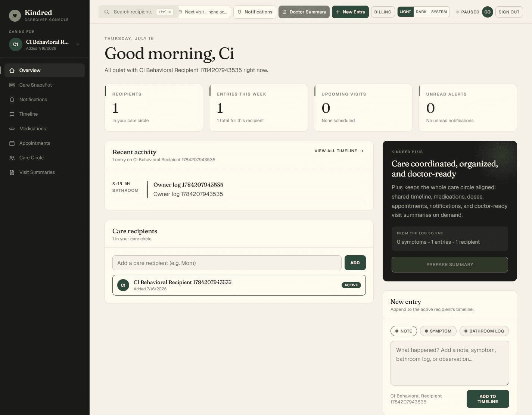Switch theme to System
The width and height of the screenshot is (532, 415).
tap(439, 12)
